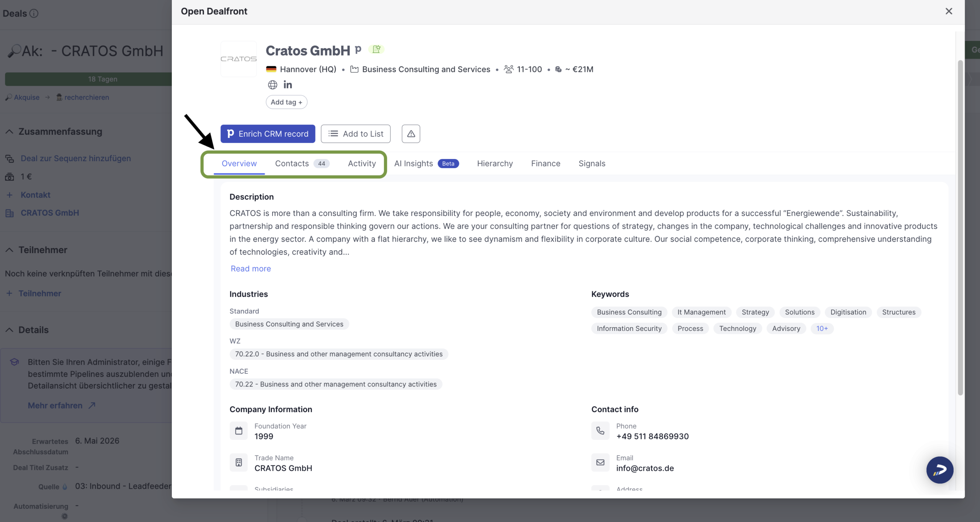Click the Pipedrive icon beside company name
980x522 pixels.
click(358, 50)
